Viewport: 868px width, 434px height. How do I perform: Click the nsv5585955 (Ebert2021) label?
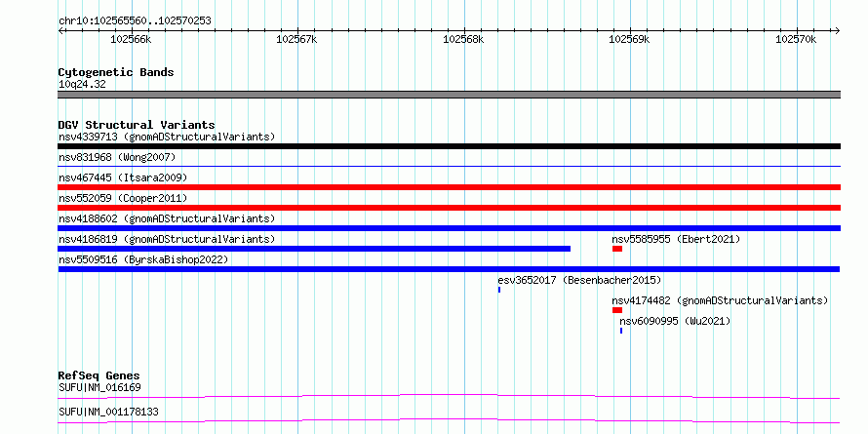point(676,239)
